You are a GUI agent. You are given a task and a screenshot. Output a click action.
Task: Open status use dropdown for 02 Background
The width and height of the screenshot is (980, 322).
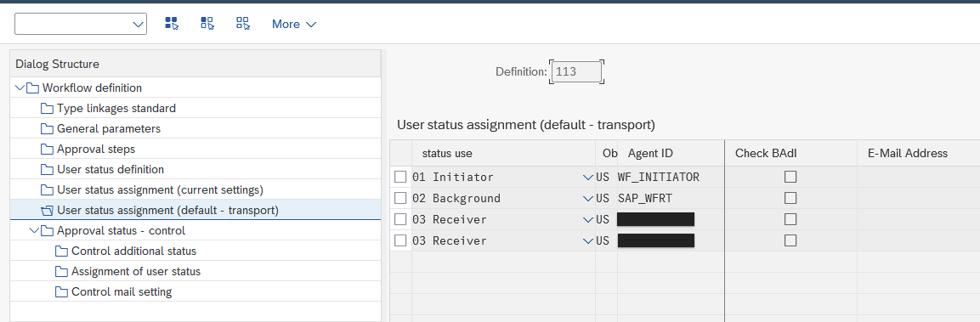587,199
